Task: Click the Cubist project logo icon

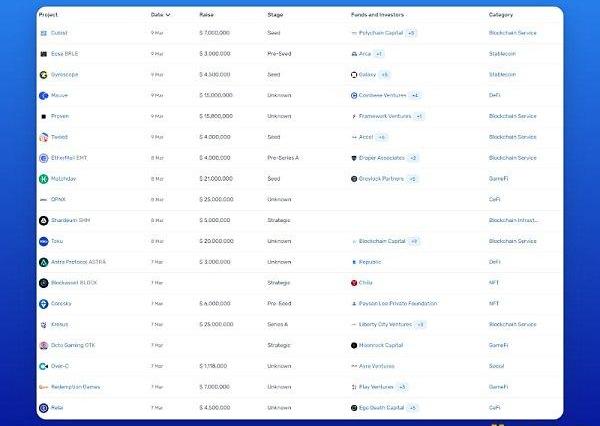Action: [43, 33]
